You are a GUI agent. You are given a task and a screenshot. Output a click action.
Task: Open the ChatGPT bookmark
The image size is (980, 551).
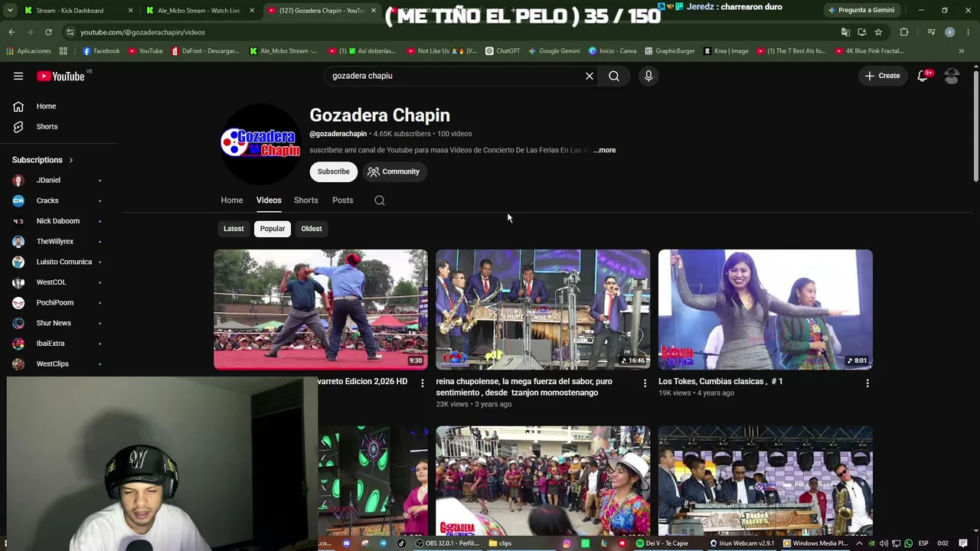tap(502, 51)
